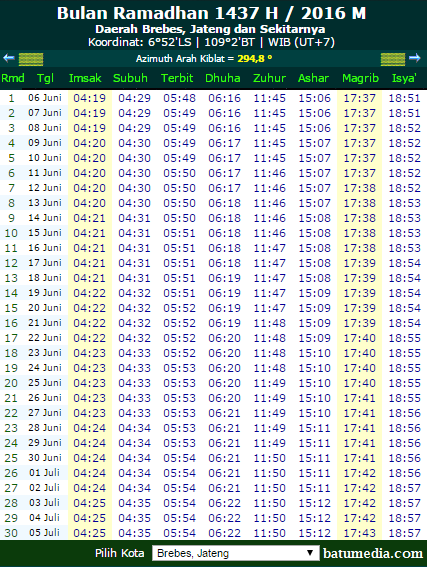
Task: Click Ramadhan day number 15
Action: (x=11, y=308)
